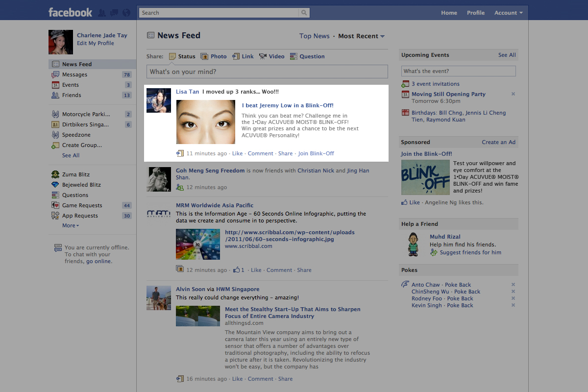Open Account dropdown menu
Image resolution: width=588 pixels, height=392 pixels.
508,13
